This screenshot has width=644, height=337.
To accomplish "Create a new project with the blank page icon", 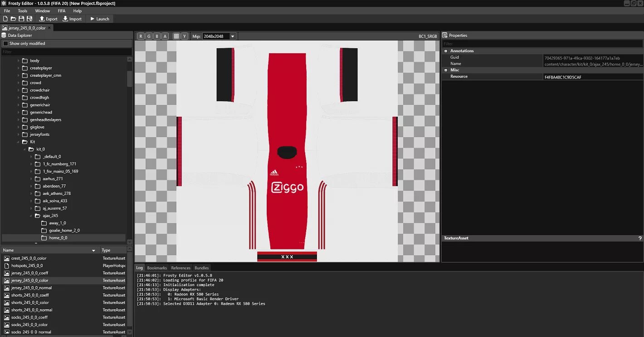I will (x=5, y=19).
